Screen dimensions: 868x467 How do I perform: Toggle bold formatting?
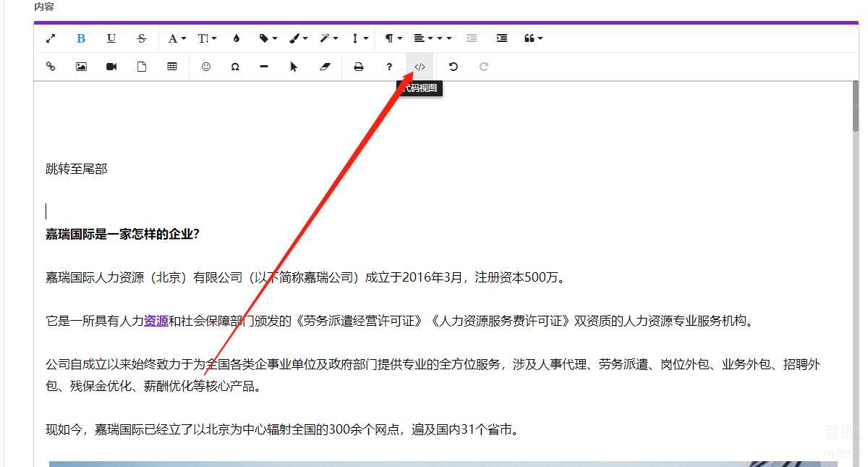pos(81,38)
